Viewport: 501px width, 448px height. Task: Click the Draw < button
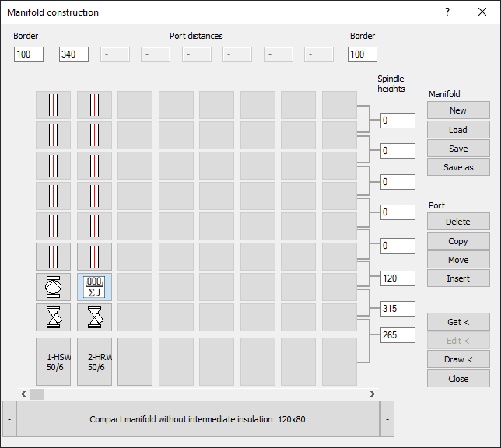(x=458, y=359)
